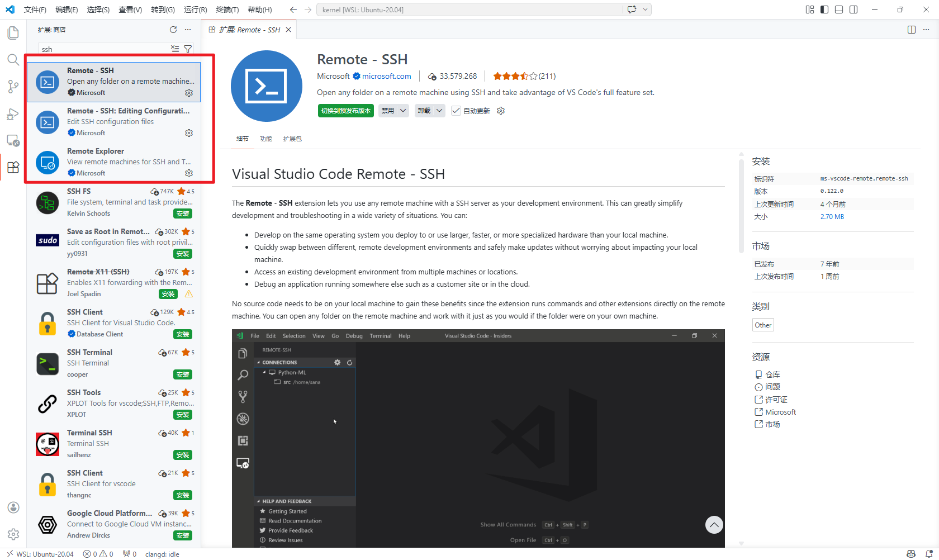This screenshot has width=939, height=560.
Task: Open extensions view more actions ellipsis
Action: click(188, 30)
